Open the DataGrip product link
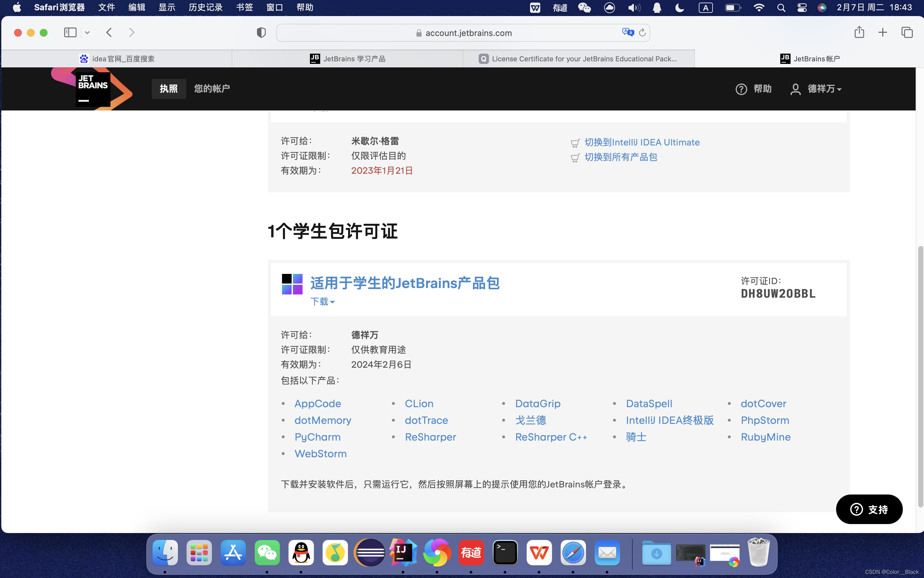The image size is (924, 578). point(538,404)
